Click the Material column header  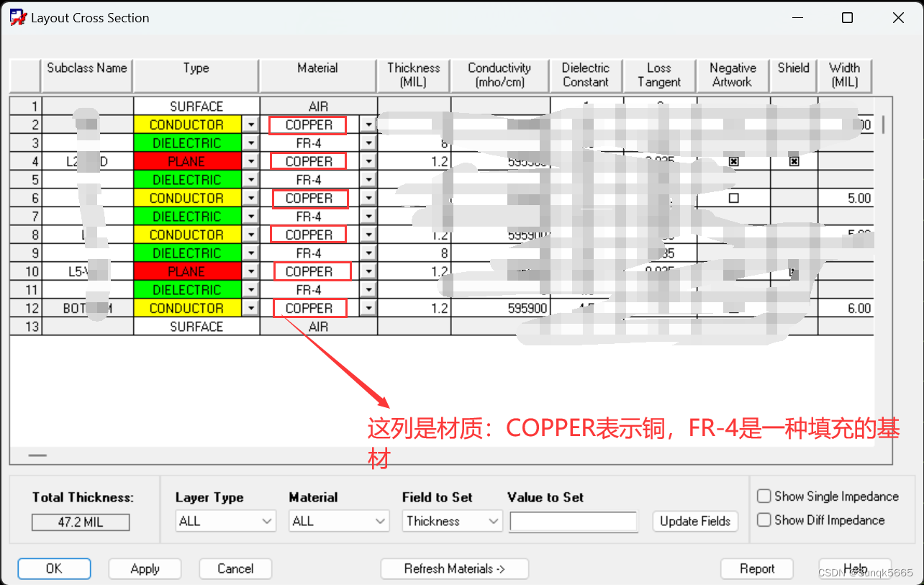pyautogui.click(x=317, y=75)
